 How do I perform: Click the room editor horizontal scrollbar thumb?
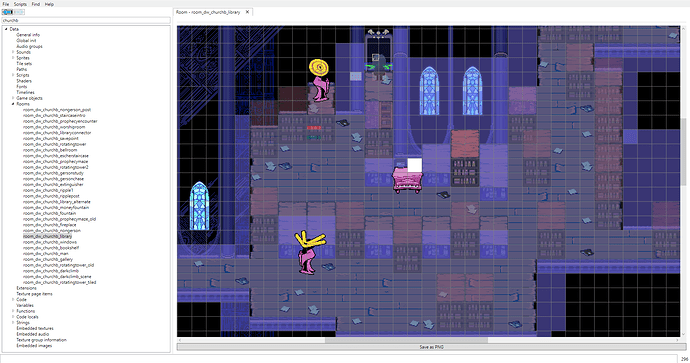(406, 340)
